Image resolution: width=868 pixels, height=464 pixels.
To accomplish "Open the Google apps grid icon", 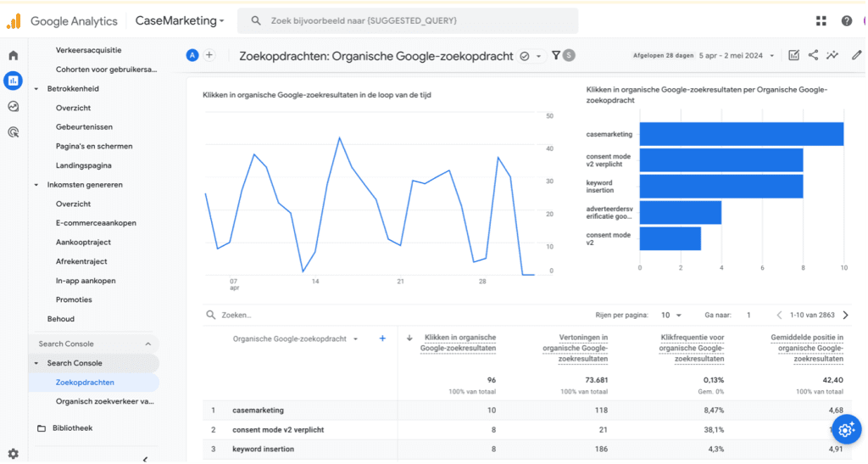I will 821,21.
